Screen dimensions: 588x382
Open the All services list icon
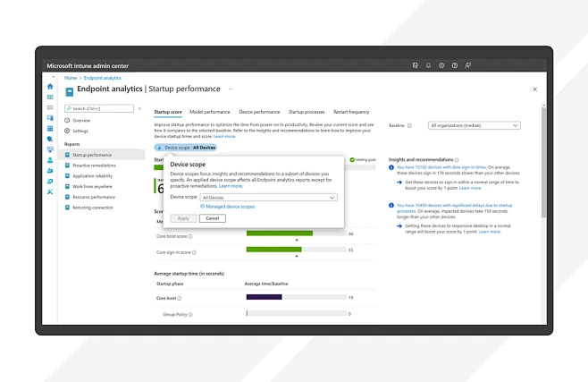(50, 107)
